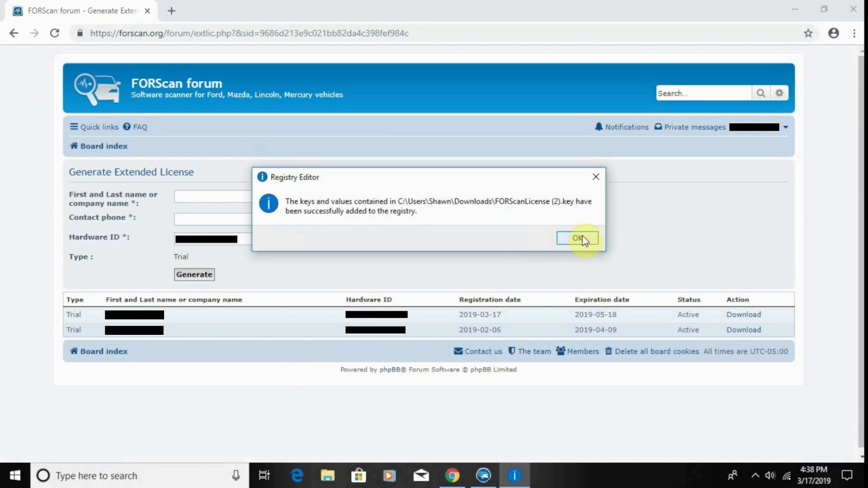The width and height of the screenshot is (868, 488).
Task: Click Delete all board cookies
Action: coord(652,351)
